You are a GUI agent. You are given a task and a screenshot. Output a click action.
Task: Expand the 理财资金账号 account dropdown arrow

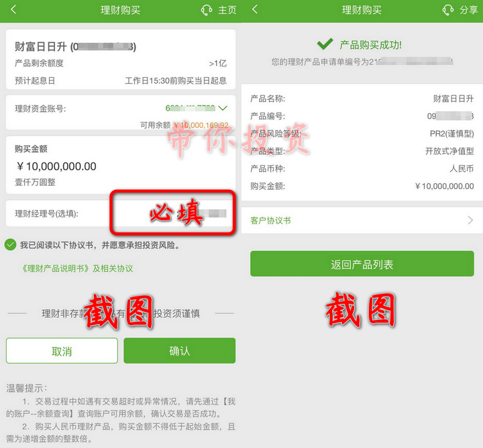(x=223, y=108)
